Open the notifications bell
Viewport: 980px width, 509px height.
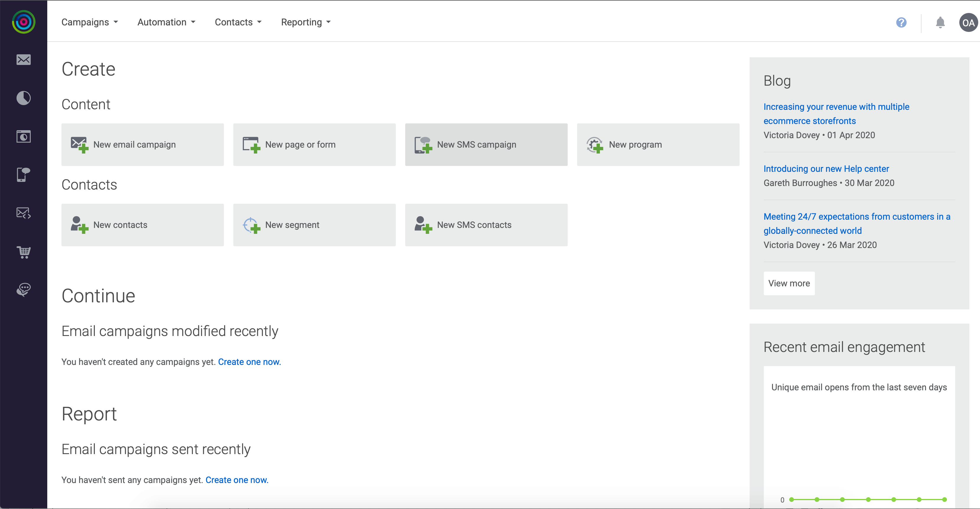[x=940, y=22]
